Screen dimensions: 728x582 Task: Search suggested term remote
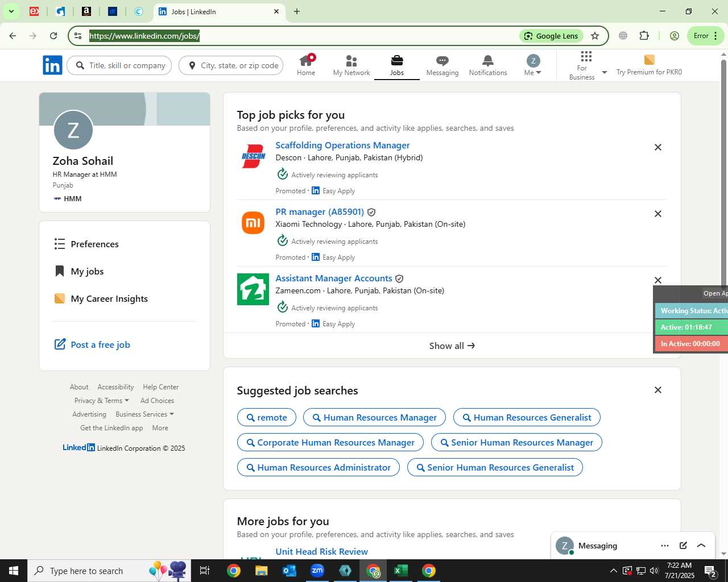[266, 417]
